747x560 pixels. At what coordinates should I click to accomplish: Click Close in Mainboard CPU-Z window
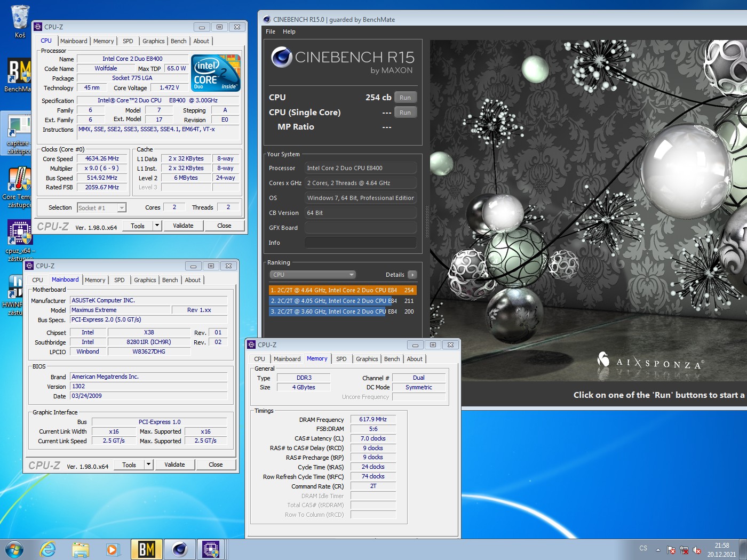216,465
